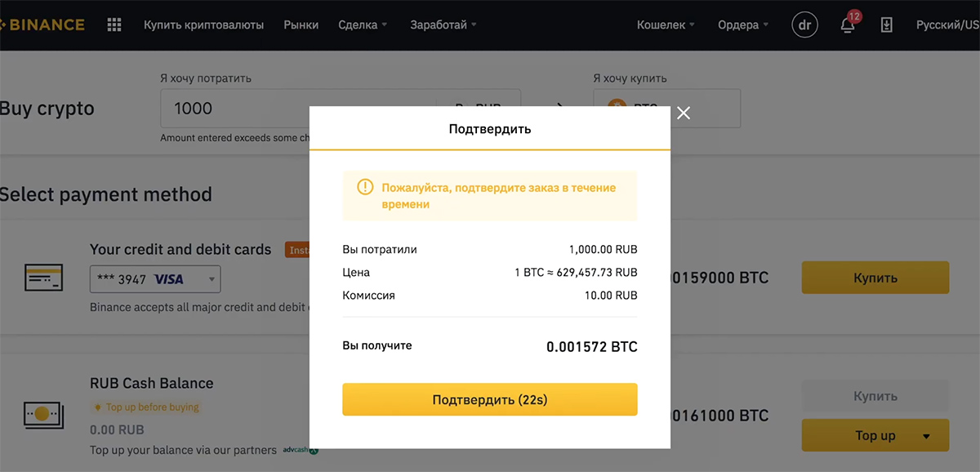Expand the Top up button dropdown
This screenshot has height=472, width=980.
tap(926, 436)
